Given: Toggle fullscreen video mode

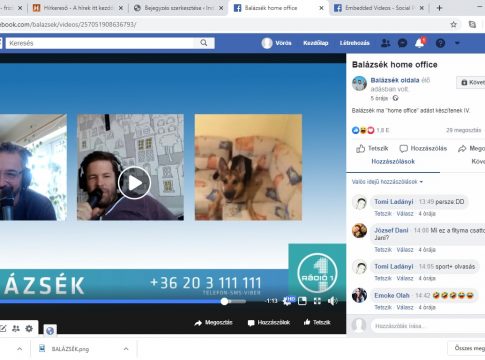Looking at the screenshot, I should [317, 301].
